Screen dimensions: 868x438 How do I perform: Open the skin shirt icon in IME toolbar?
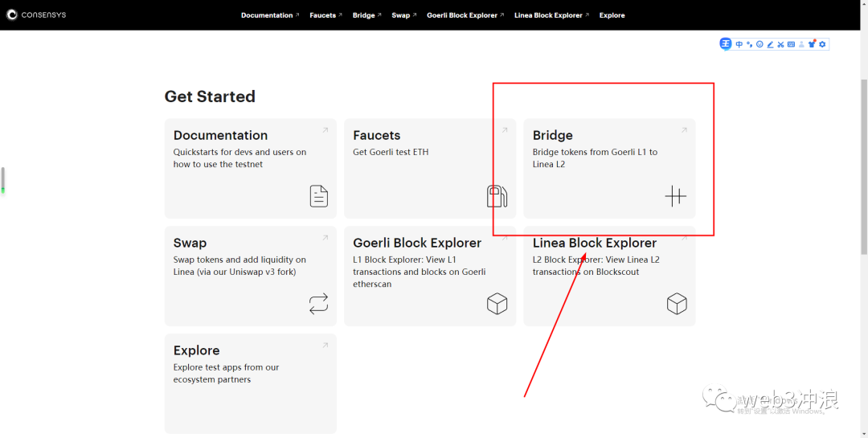pos(812,43)
